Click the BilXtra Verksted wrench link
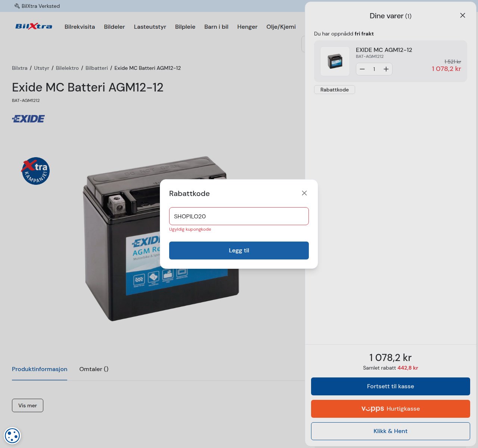478x448 pixels. click(x=37, y=6)
